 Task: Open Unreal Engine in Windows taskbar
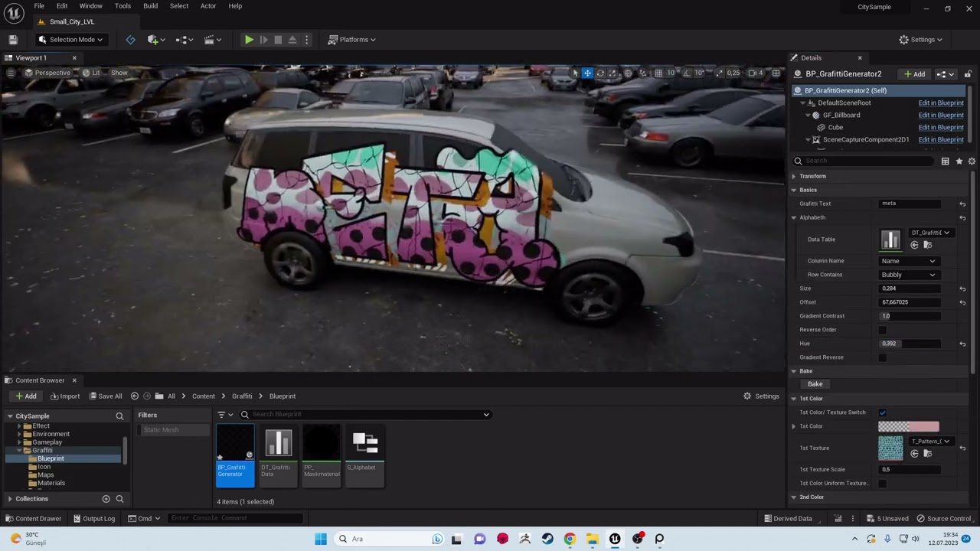[x=615, y=539]
